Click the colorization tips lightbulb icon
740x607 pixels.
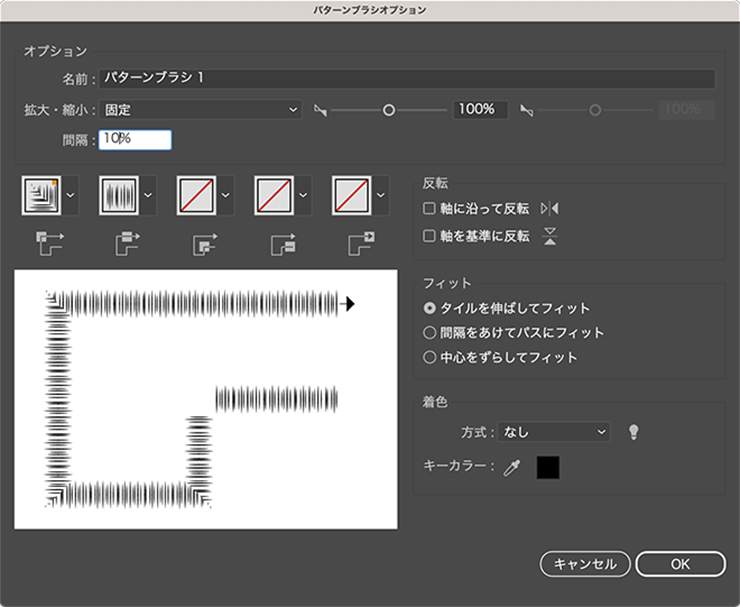pos(632,432)
